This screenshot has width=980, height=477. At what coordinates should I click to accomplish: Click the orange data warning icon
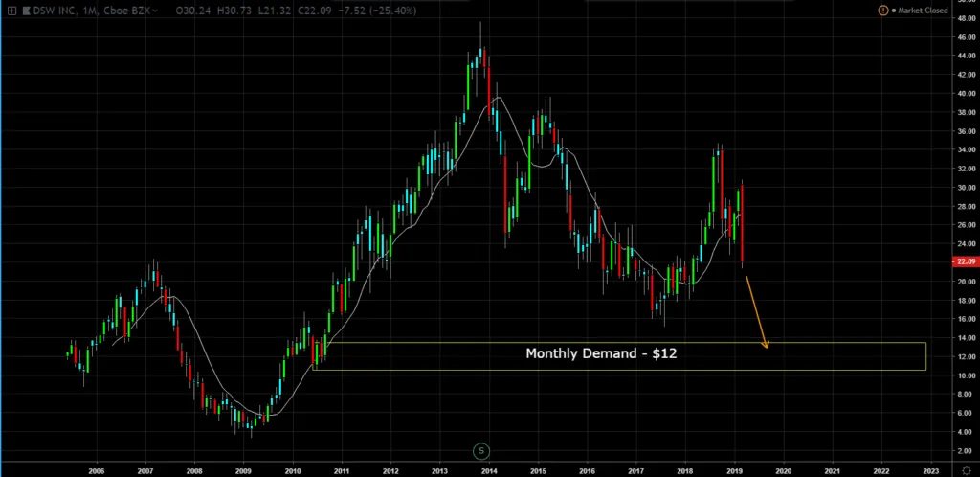(883, 11)
